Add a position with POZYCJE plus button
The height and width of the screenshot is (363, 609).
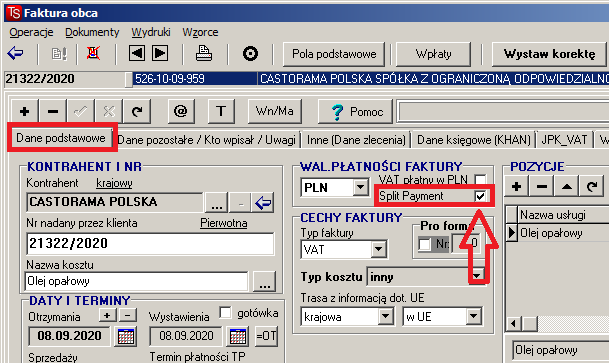point(517,187)
